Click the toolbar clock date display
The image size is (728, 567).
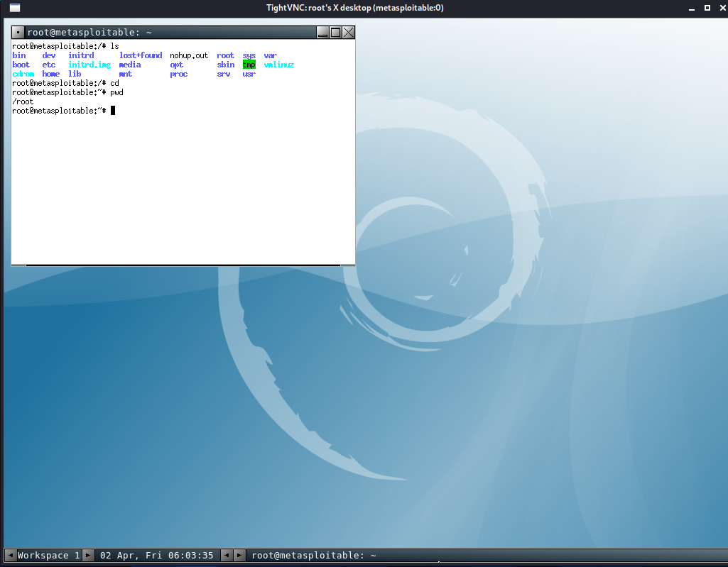157,556
